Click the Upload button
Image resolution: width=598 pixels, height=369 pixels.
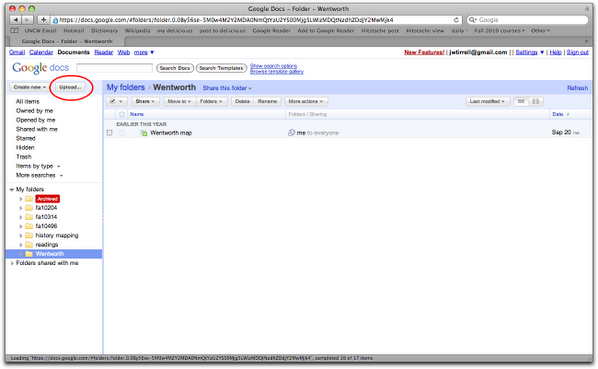71,87
